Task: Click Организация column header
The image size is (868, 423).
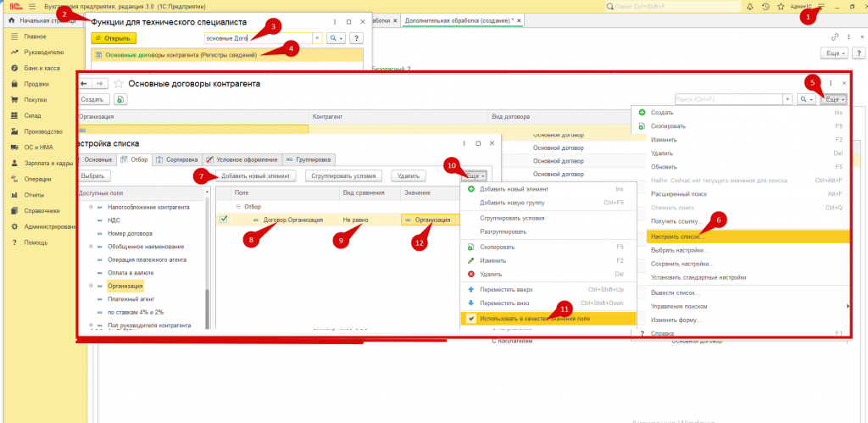Action: pyautogui.click(x=192, y=117)
